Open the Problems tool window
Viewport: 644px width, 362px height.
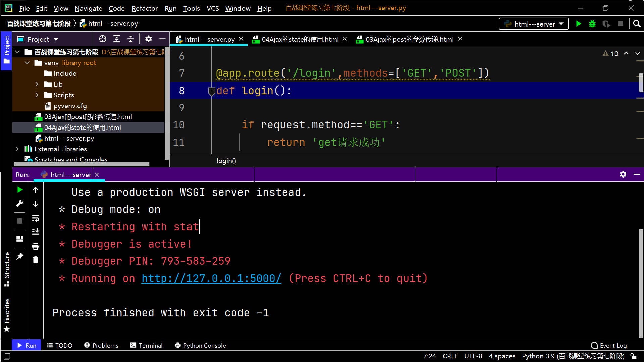pyautogui.click(x=101, y=345)
